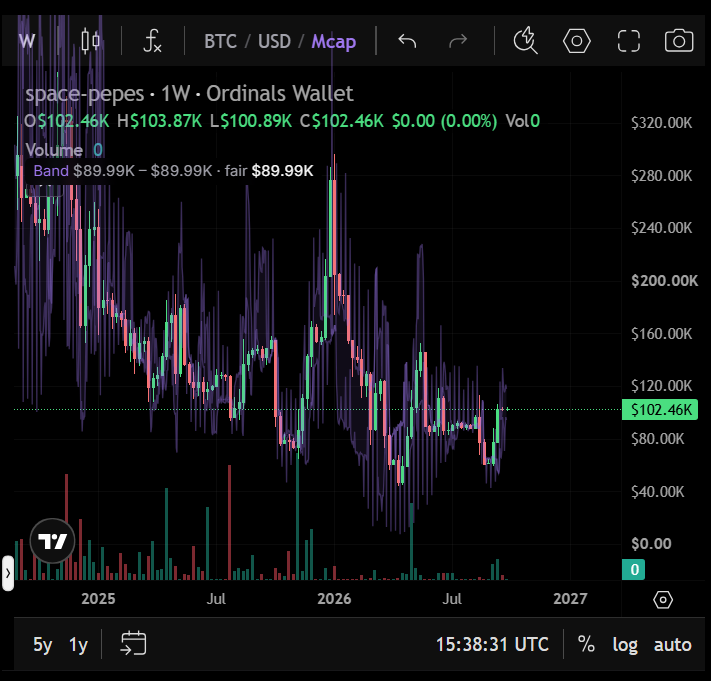Click the $160.00K price axis label

tap(662, 334)
